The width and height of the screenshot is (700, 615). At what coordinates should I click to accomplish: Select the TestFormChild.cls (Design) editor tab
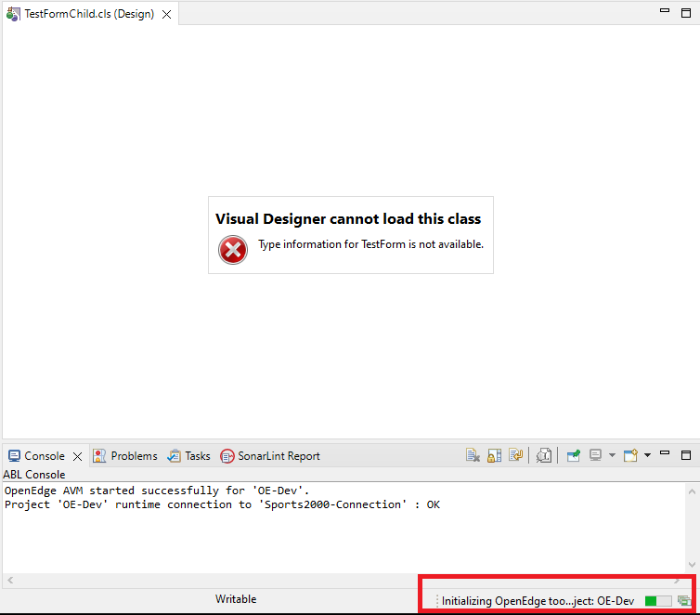(x=89, y=14)
